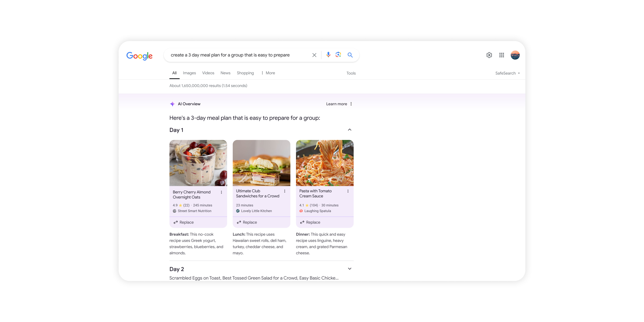Viewport: 644px width, 322px height.
Task: Open Google Lens image search
Action: pyautogui.click(x=338, y=55)
